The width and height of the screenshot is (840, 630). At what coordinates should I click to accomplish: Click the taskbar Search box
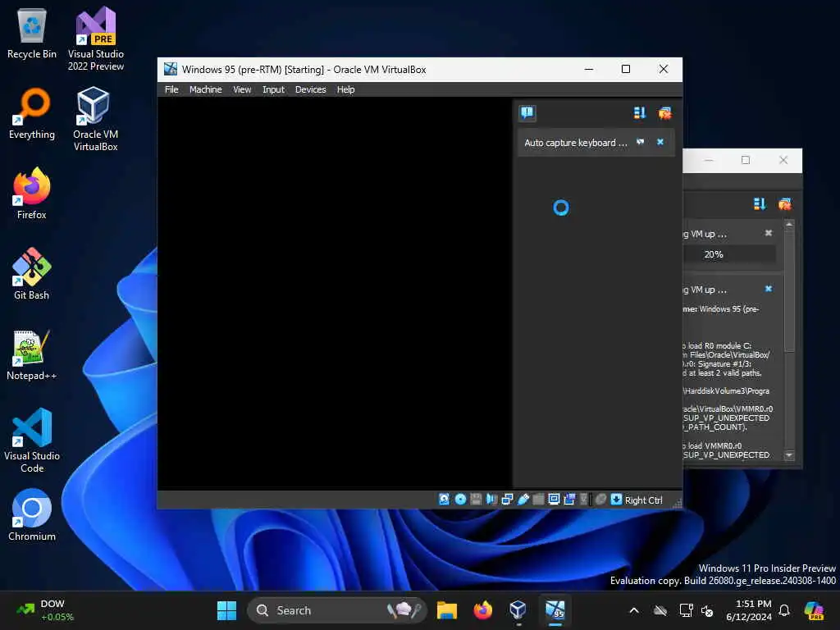tap(336, 610)
